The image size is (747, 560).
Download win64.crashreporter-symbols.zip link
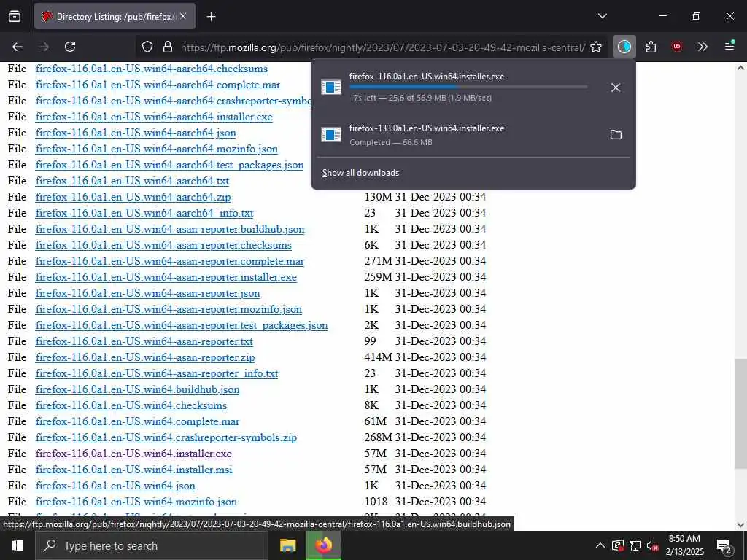[x=166, y=437]
